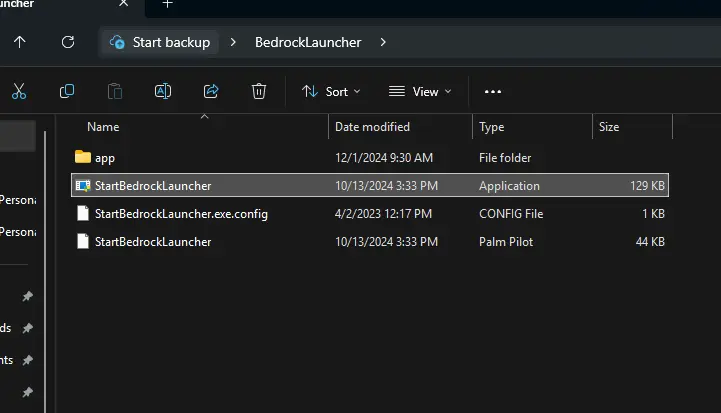Go up one folder with the up arrow
721x413 pixels.
(19, 42)
